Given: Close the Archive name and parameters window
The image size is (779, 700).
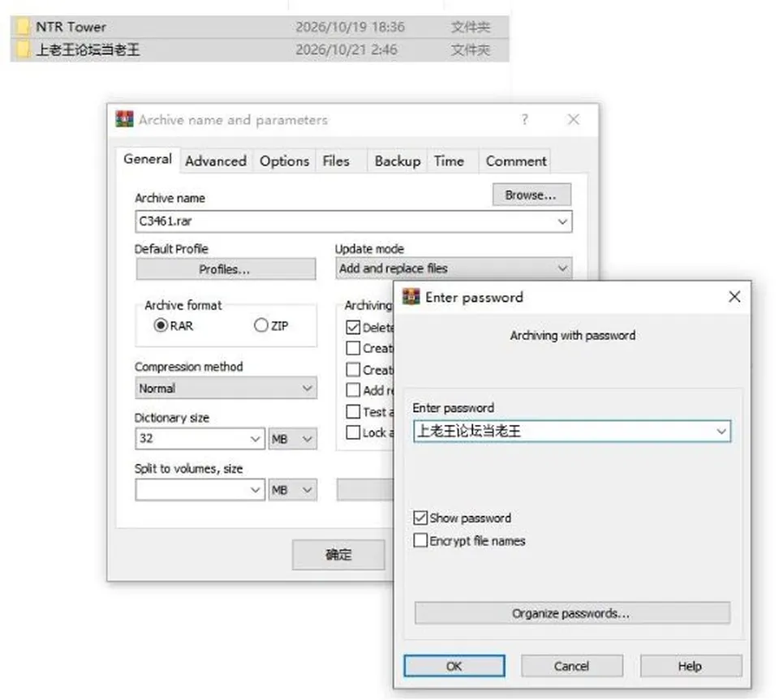Looking at the screenshot, I should tap(574, 119).
